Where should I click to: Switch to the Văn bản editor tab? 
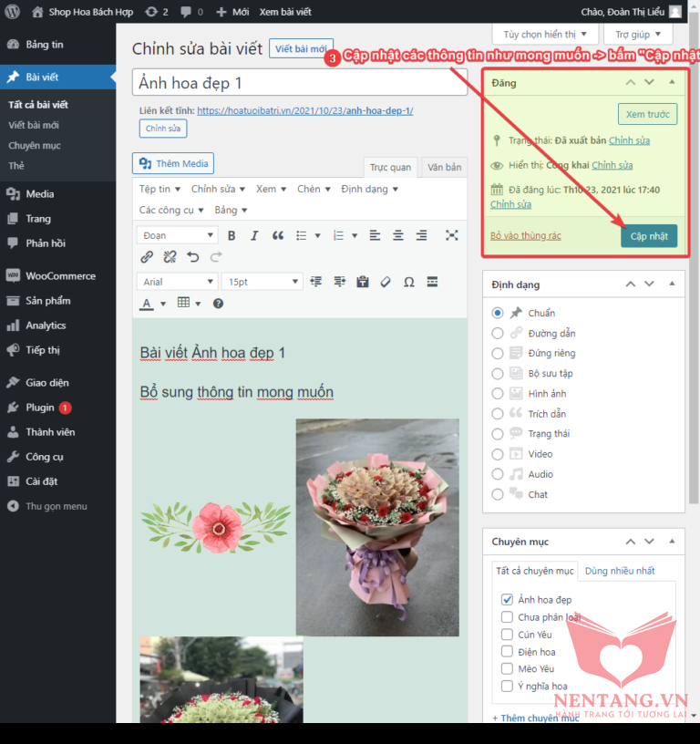(444, 167)
